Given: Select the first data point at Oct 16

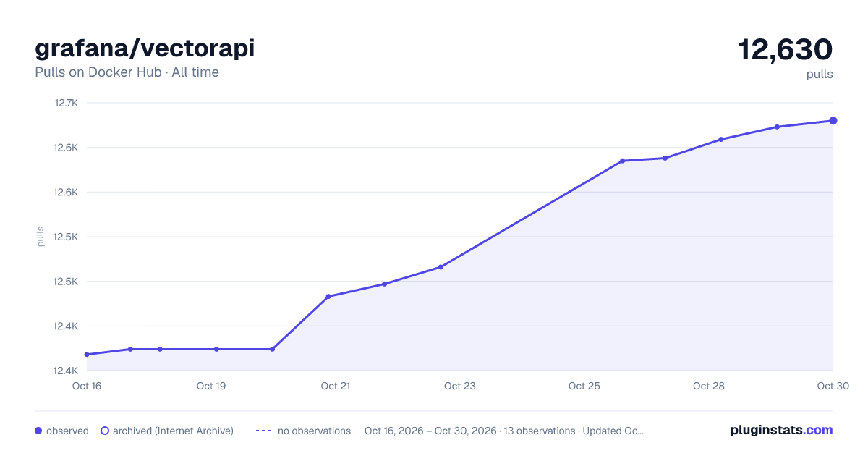Looking at the screenshot, I should coord(87,355).
